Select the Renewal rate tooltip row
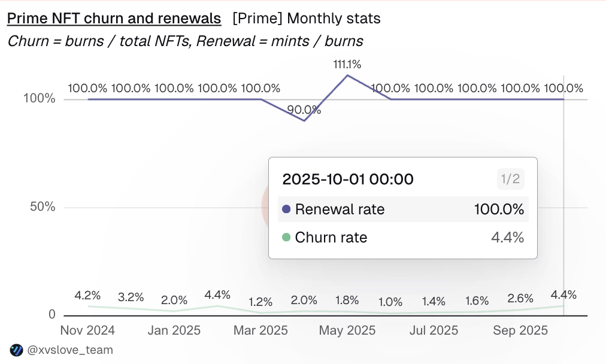 [x=403, y=210]
